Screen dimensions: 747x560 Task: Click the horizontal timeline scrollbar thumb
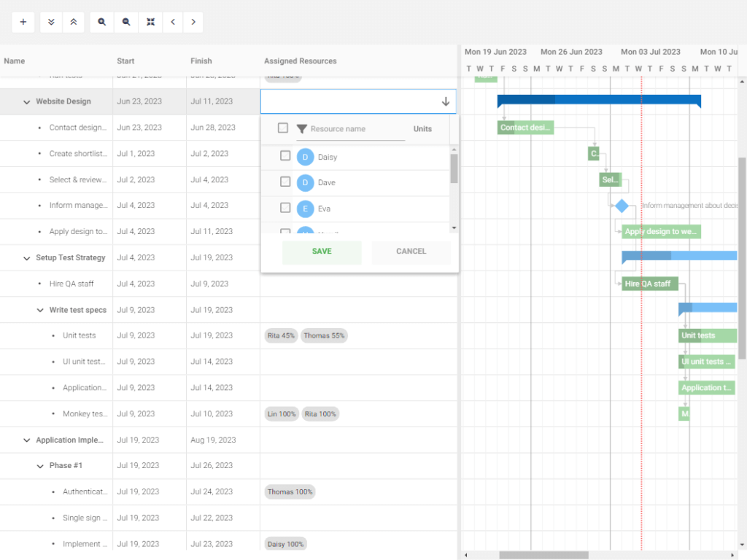[543, 555]
